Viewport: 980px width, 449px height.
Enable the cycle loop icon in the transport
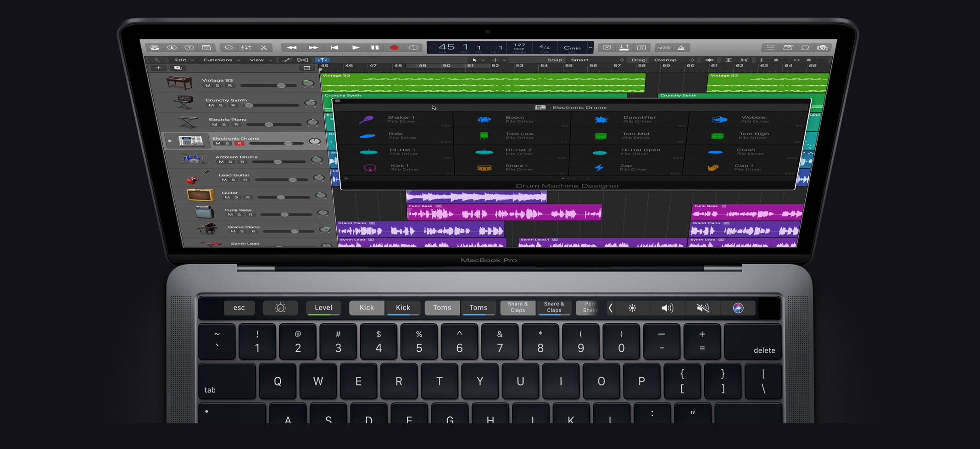(413, 47)
